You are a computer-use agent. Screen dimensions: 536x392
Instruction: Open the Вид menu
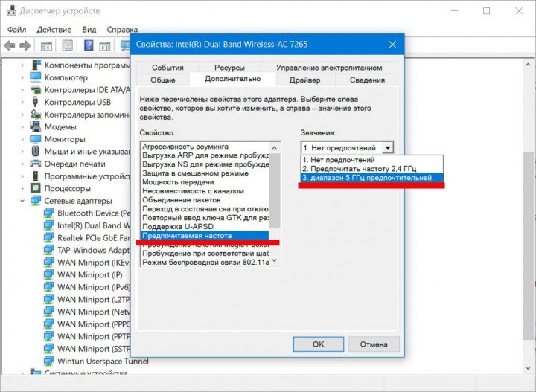[89, 30]
